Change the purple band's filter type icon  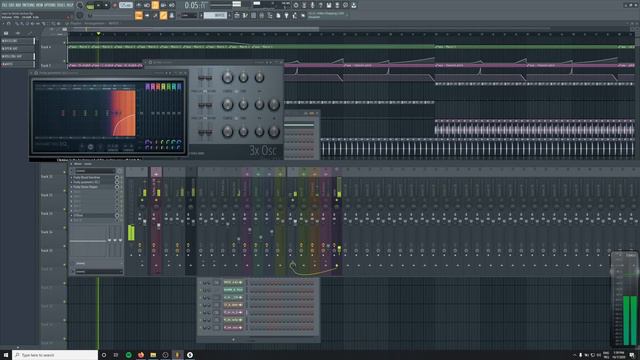coord(147,142)
